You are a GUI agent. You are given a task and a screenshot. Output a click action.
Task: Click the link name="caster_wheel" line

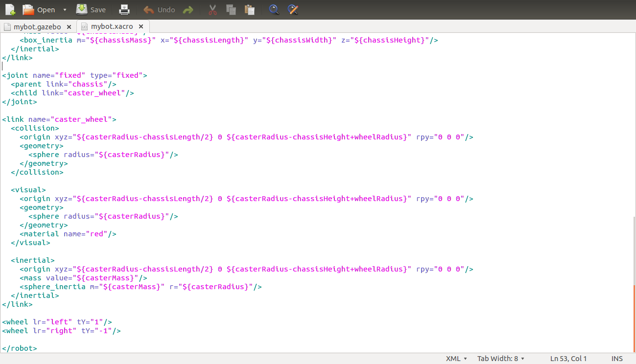[x=59, y=119]
